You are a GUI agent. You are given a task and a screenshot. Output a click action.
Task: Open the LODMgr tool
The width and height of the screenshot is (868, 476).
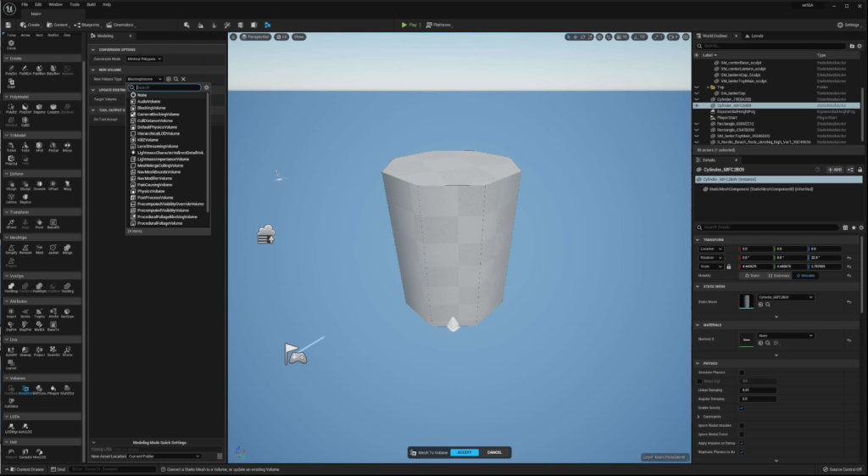pyautogui.click(x=11, y=428)
